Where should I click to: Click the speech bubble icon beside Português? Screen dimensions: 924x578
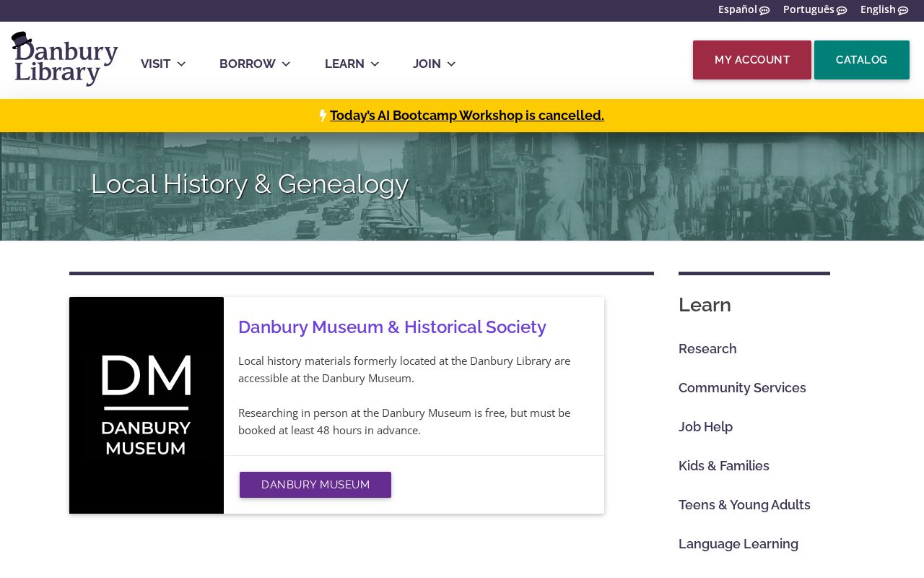[x=842, y=10]
